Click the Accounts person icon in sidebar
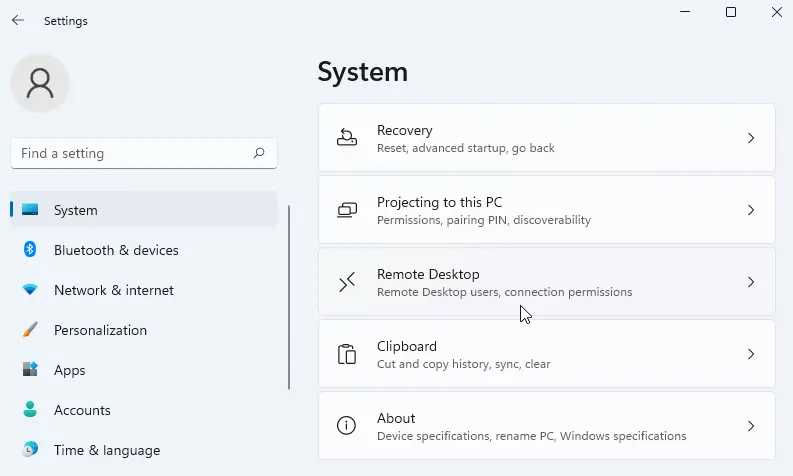793x476 pixels. point(30,409)
